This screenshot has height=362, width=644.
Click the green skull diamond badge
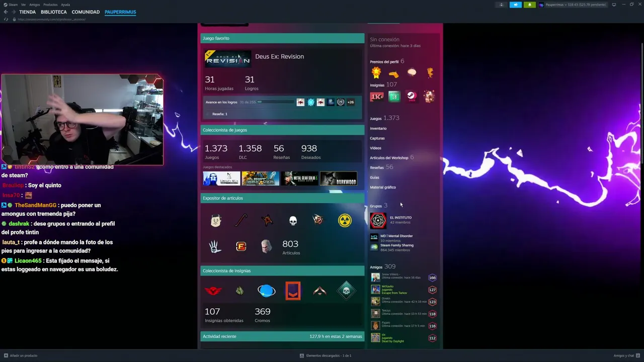pyautogui.click(x=346, y=291)
